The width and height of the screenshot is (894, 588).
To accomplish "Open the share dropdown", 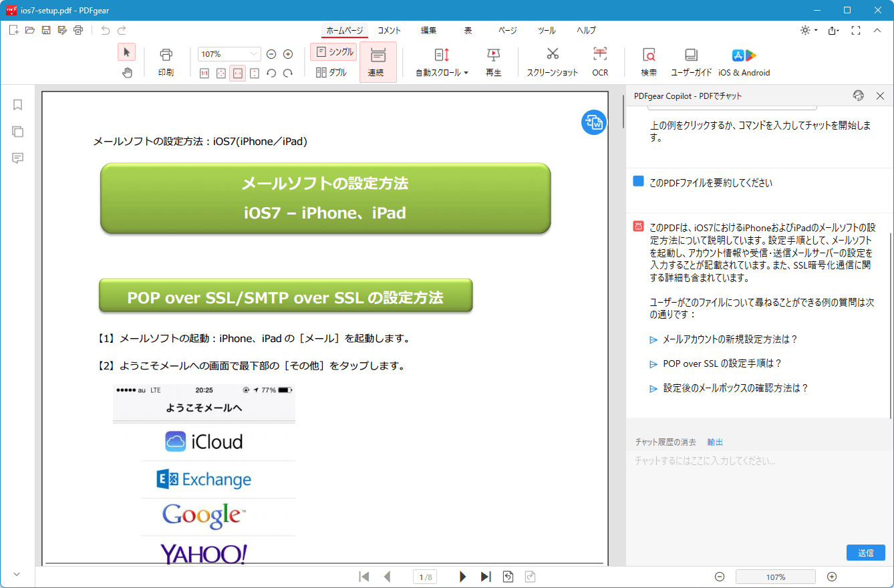I will pos(833,30).
